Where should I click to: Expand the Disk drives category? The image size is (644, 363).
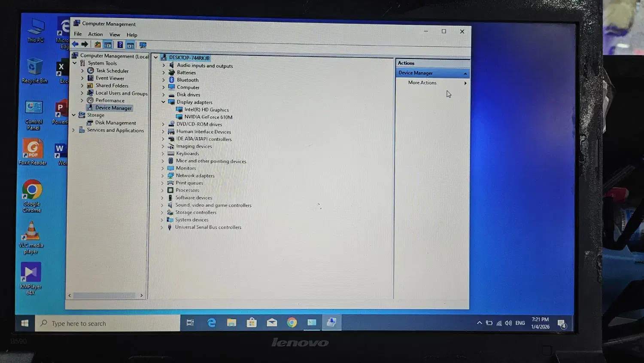164,95
